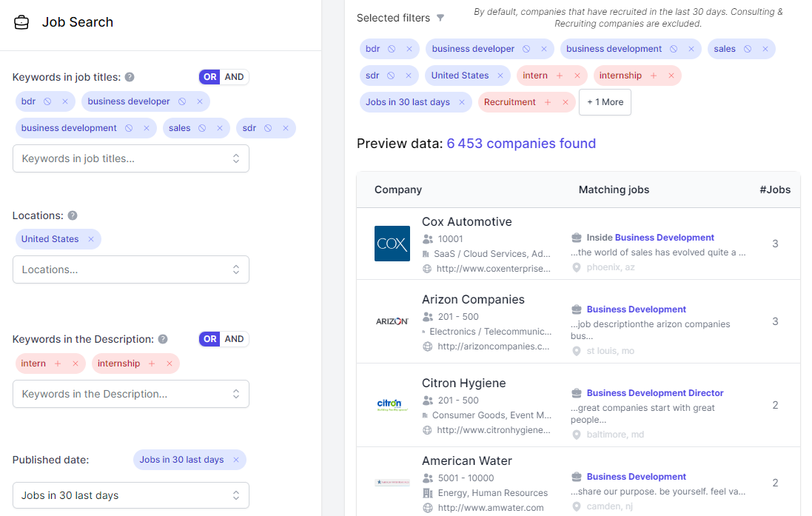Exclude 'business development' in Selected filters
The height and width of the screenshot is (516, 812).
coord(674,49)
